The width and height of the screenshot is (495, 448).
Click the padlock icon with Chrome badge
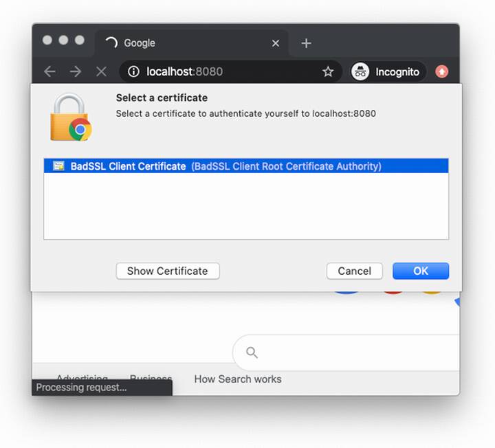[70, 118]
